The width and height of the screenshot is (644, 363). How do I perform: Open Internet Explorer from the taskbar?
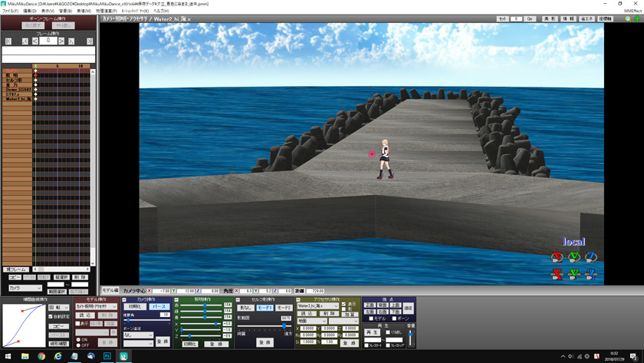pos(58,356)
